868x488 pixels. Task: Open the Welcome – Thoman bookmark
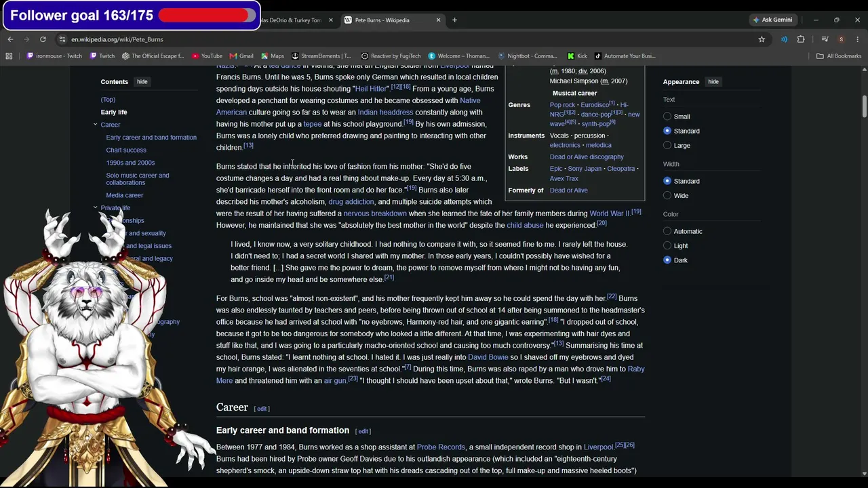click(x=458, y=56)
